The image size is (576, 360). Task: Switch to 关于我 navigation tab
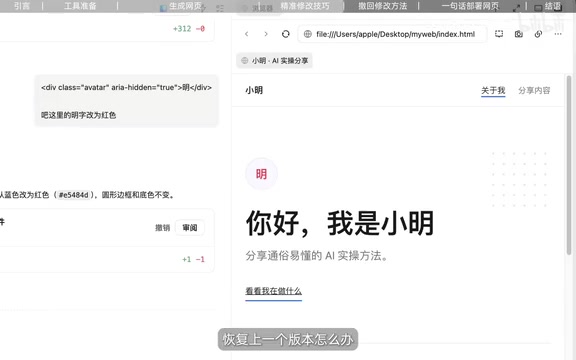493,90
